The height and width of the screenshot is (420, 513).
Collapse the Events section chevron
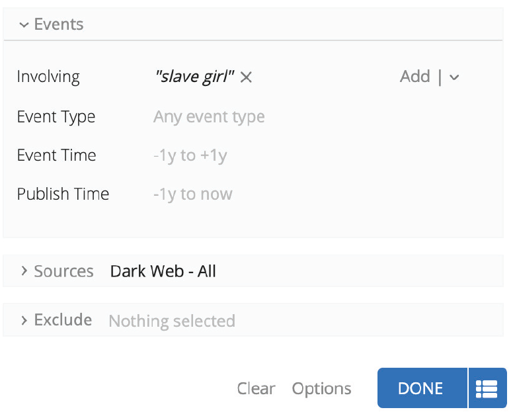pyautogui.click(x=24, y=25)
